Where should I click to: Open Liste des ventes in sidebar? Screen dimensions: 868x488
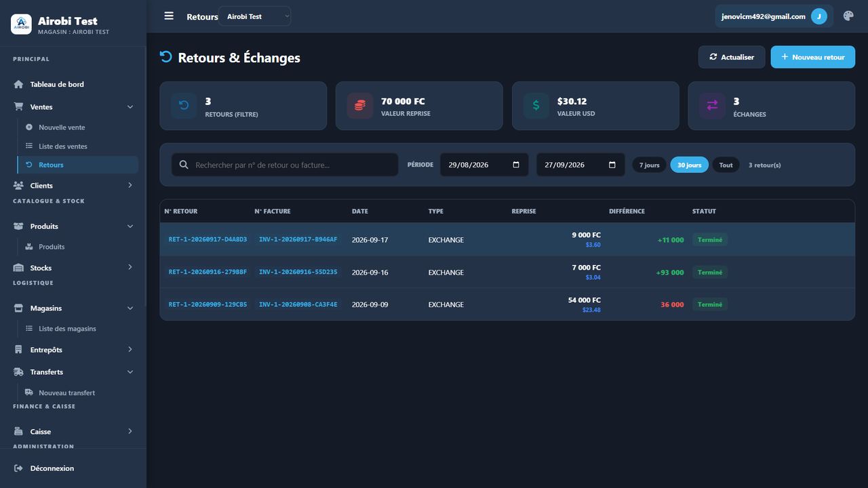77,146
